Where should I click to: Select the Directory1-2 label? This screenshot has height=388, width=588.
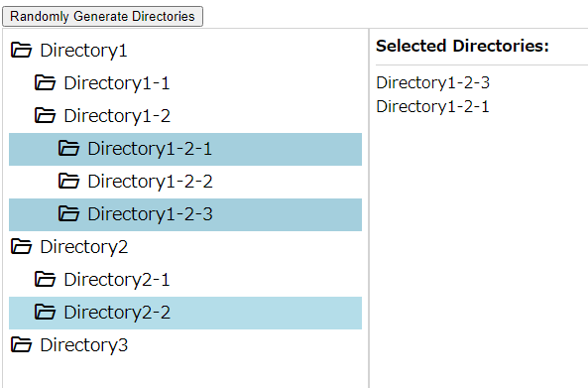(117, 116)
